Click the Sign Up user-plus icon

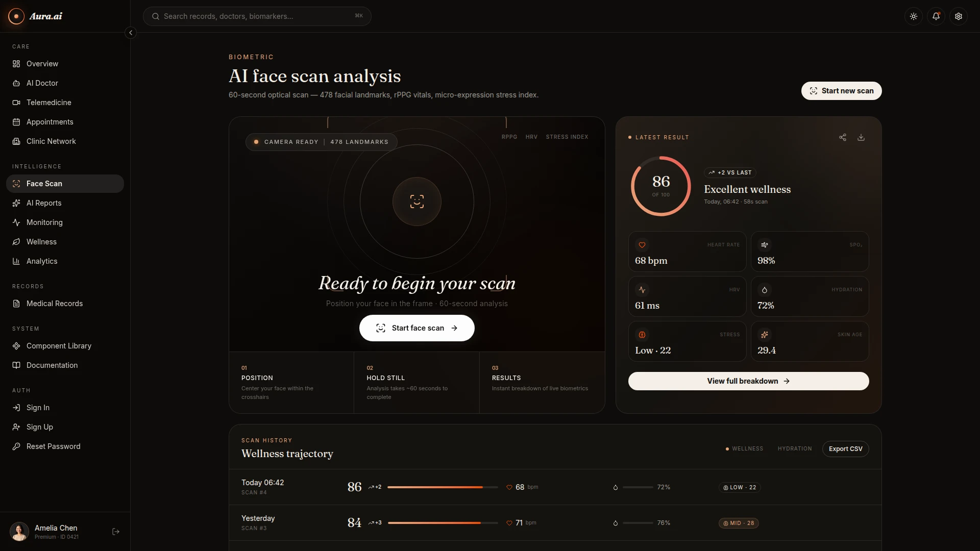[x=16, y=427]
